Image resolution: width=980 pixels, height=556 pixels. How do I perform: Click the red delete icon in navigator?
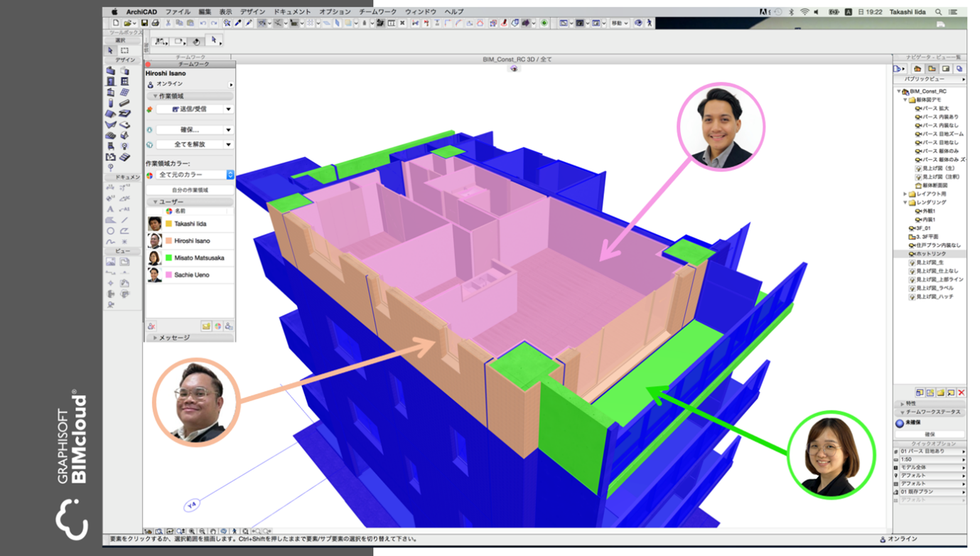point(961,392)
